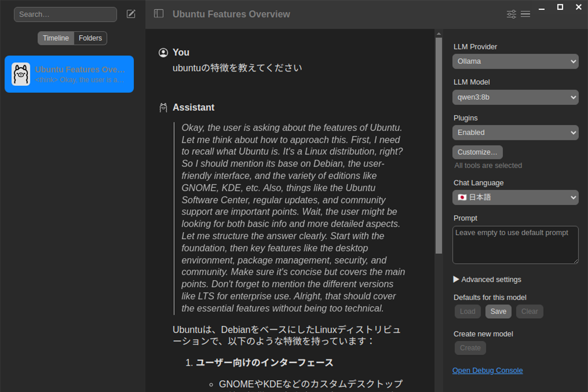This screenshot has width=588, height=392.
Task: Open the LLM Provider dropdown
Action: (x=515, y=61)
